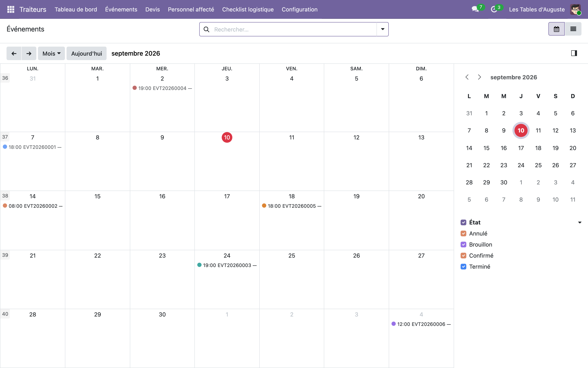Click week number 40 label
Image resolution: width=588 pixels, height=368 pixels.
pos(5,314)
